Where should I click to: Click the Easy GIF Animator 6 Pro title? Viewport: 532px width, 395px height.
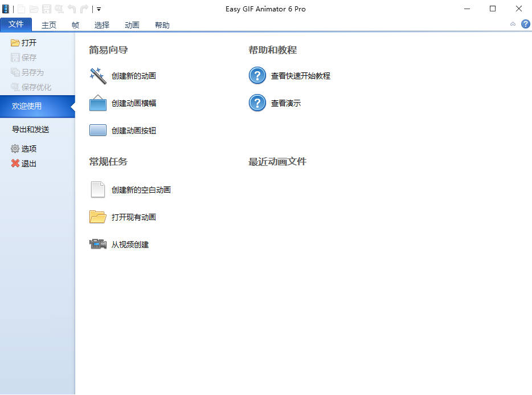(265, 9)
